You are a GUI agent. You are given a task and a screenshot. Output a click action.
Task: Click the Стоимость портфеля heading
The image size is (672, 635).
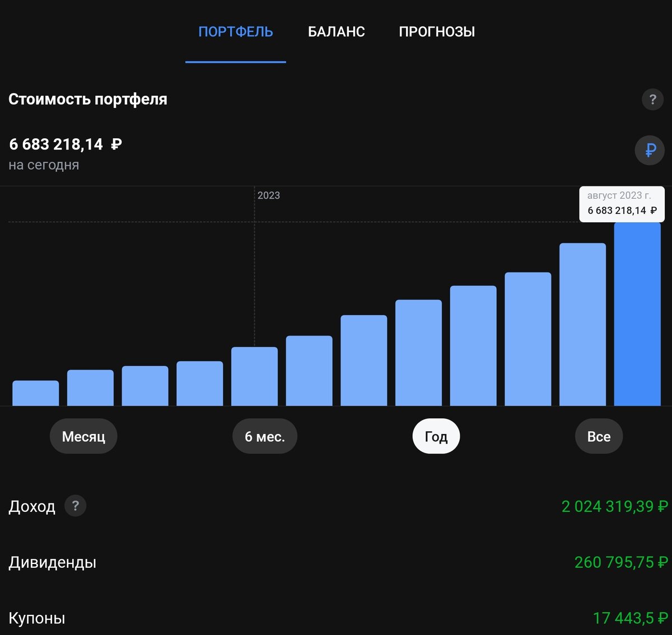(x=88, y=99)
